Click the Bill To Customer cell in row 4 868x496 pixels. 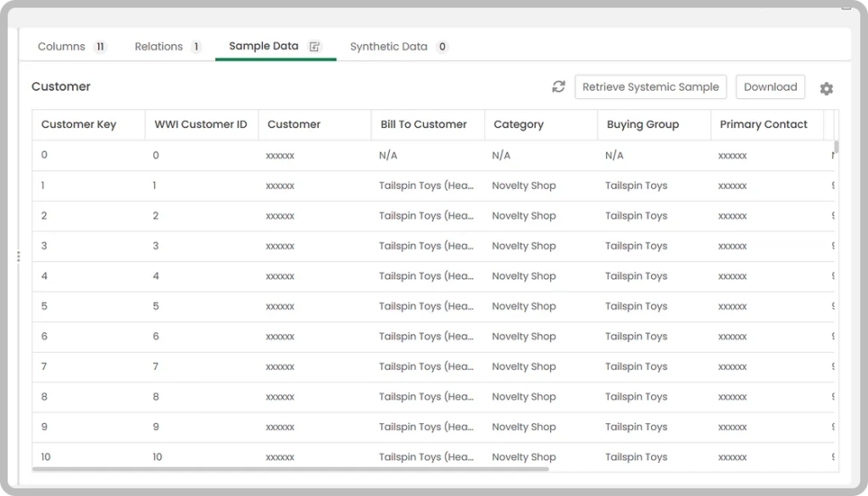tap(426, 276)
